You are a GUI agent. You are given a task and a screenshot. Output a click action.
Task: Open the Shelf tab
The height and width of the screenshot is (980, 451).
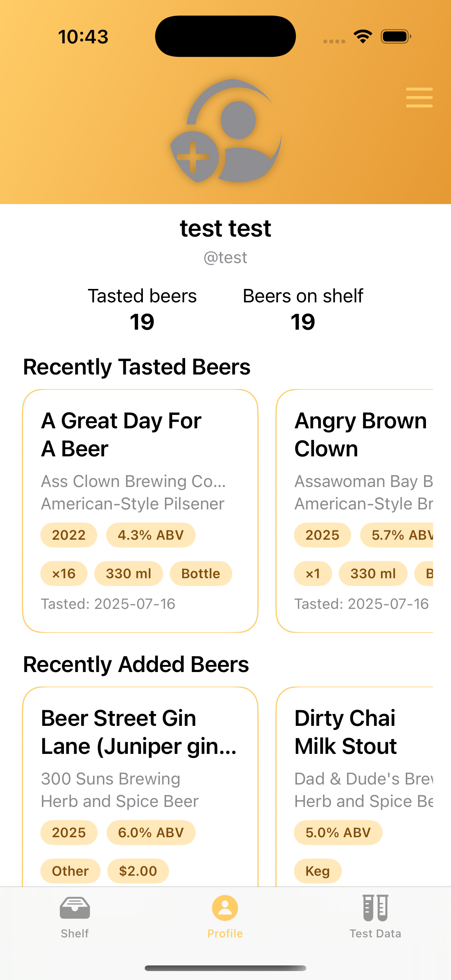[74, 916]
